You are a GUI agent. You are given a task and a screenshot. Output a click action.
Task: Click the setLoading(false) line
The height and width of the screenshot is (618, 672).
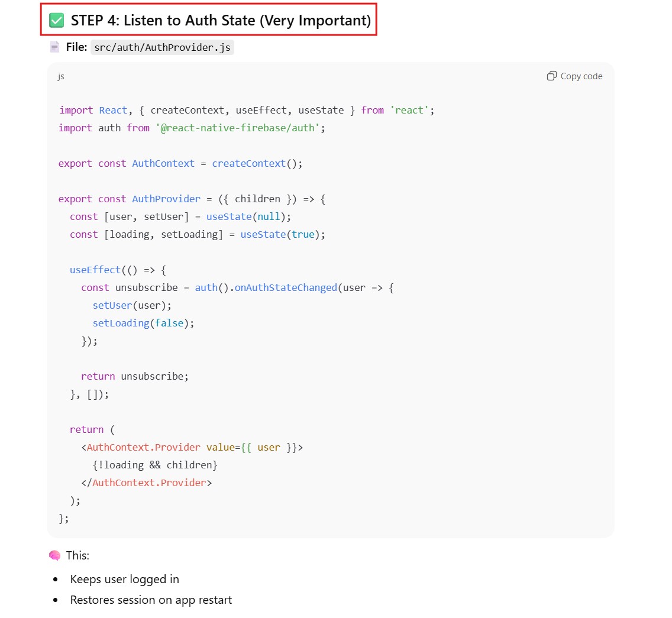pyautogui.click(x=143, y=323)
